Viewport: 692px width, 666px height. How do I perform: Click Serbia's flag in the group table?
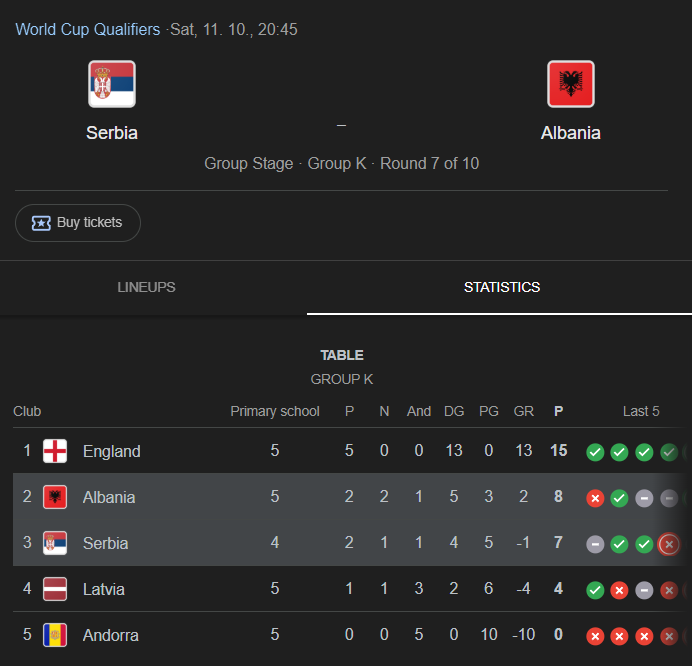click(55, 543)
